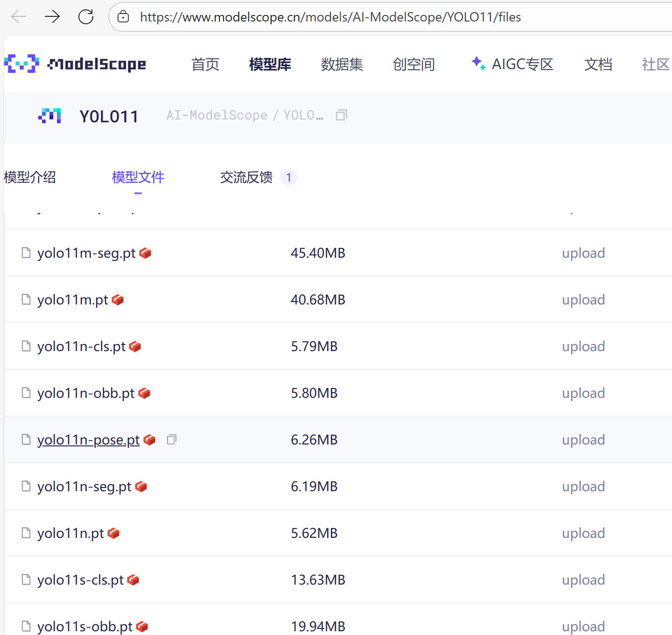Viewport: 672px width, 635px height.
Task: Open file yolo11m-seg.pt
Action: tap(86, 253)
